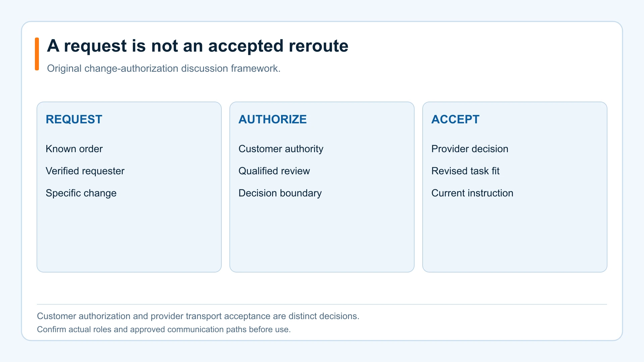
Task: Click the ACCEPT column heading
Action: (455, 119)
